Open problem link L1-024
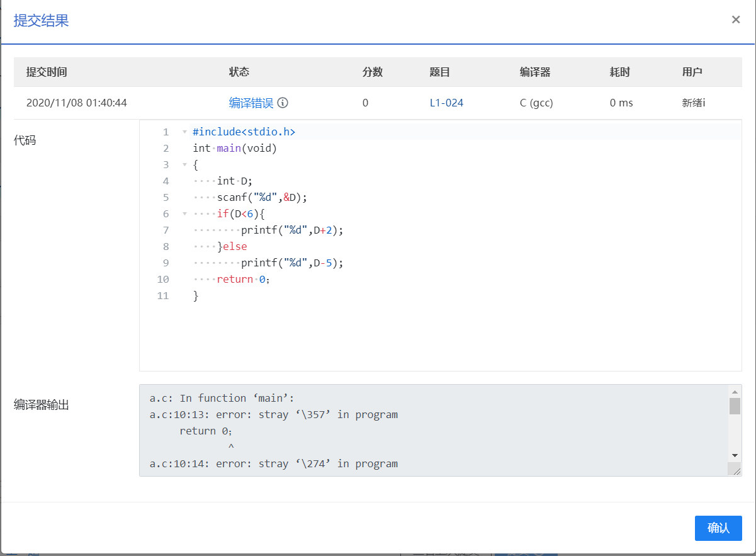This screenshot has width=756, height=556. pyautogui.click(x=446, y=103)
